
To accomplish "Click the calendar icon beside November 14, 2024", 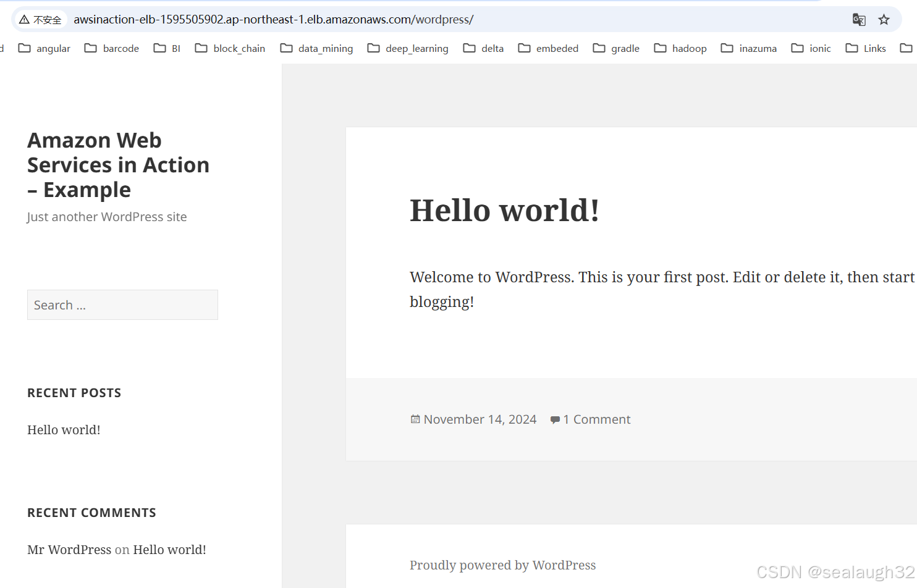I will (x=415, y=419).
